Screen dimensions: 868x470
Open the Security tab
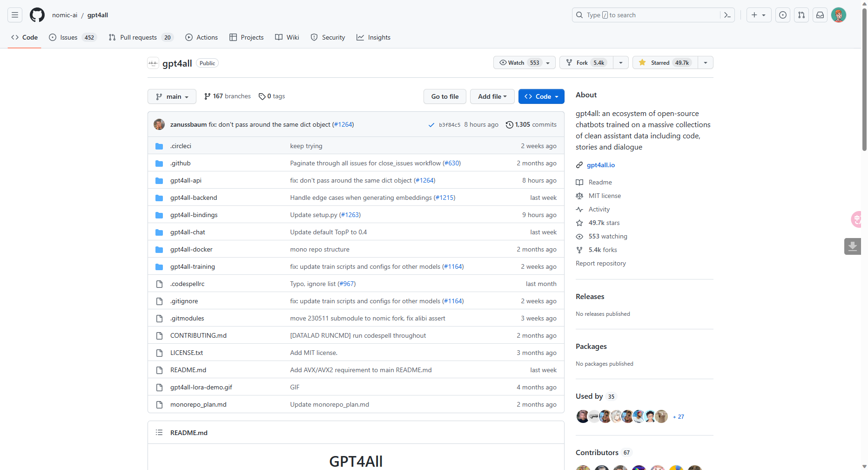(x=328, y=37)
